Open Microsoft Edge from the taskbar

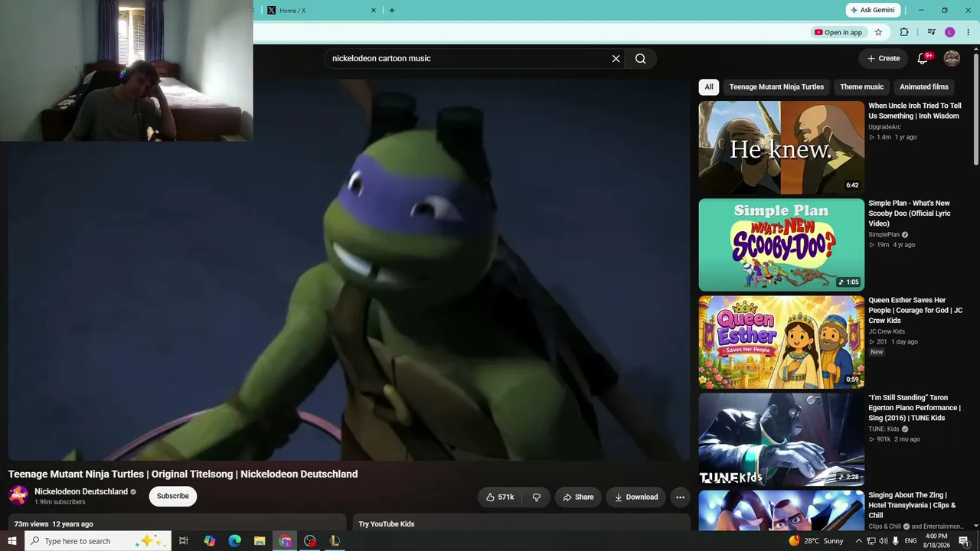pos(234,541)
